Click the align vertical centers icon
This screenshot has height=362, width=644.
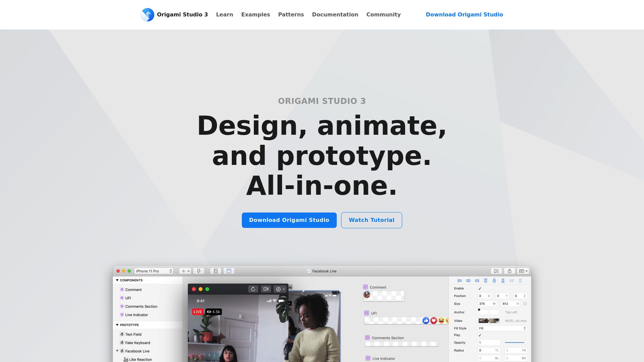pos(494,281)
